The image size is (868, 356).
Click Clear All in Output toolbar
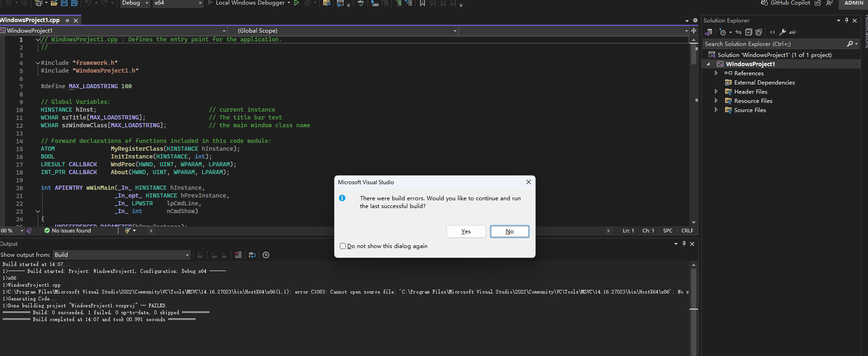point(238,255)
